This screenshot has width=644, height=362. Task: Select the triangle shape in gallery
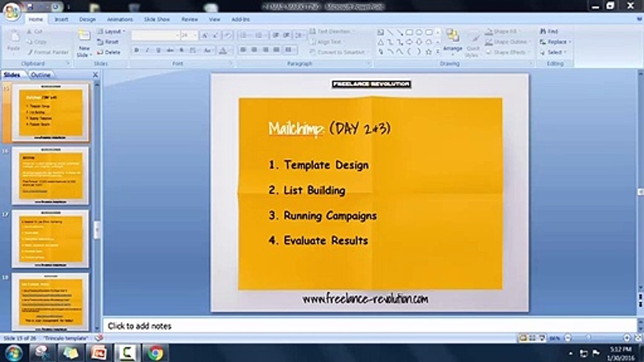(381, 42)
